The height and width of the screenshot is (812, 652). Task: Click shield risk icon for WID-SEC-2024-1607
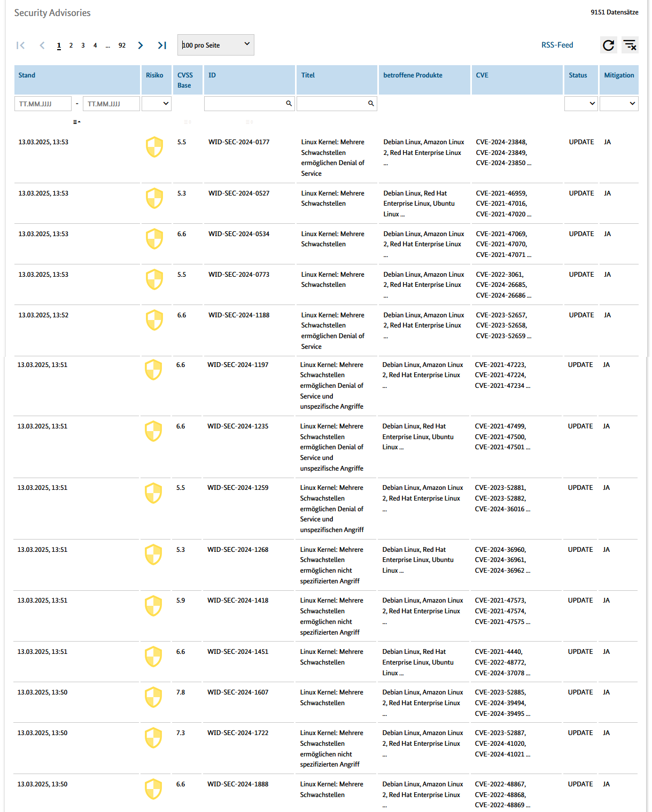pyautogui.click(x=153, y=697)
